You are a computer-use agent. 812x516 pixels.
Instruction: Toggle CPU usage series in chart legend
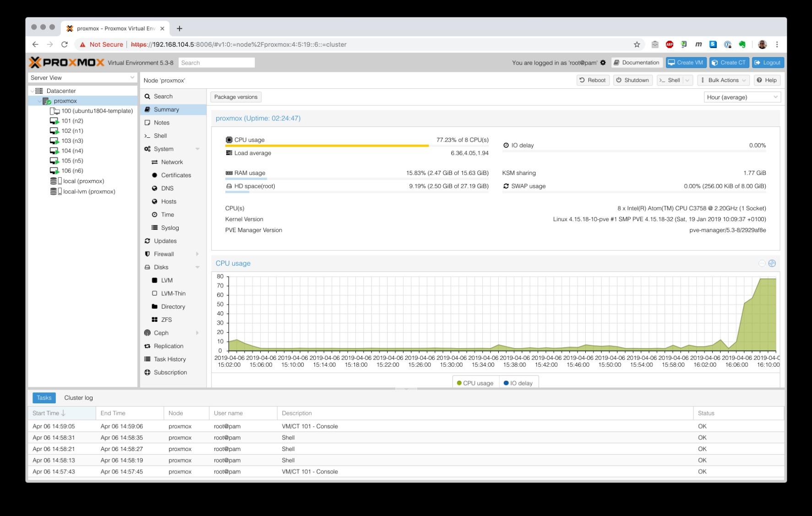pos(475,383)
